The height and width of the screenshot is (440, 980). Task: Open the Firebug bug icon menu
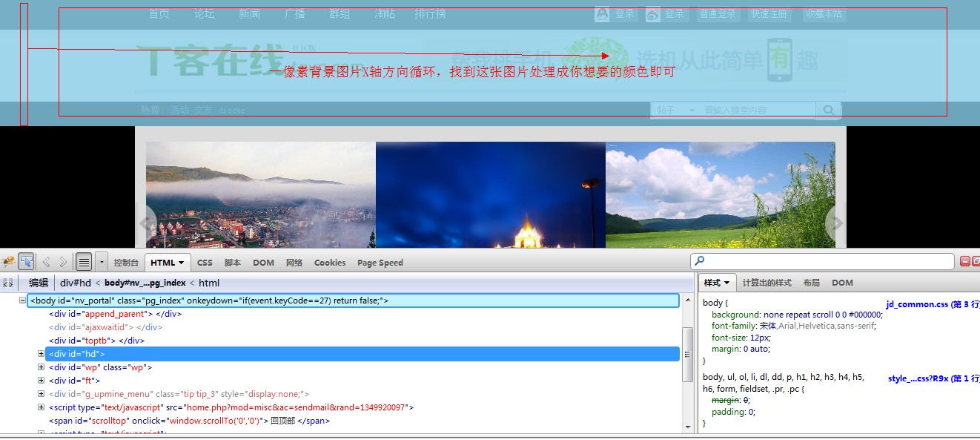[9, 262]
